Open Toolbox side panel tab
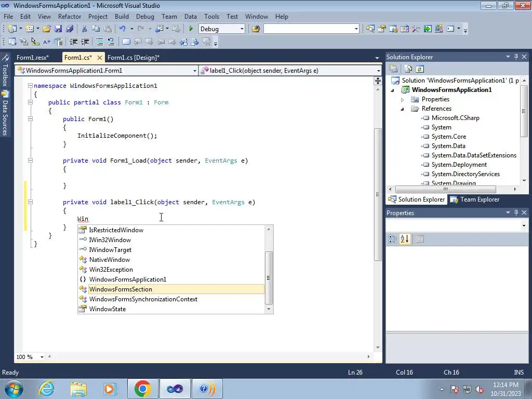This screenshot has height=399, width=532. (5, 70)
